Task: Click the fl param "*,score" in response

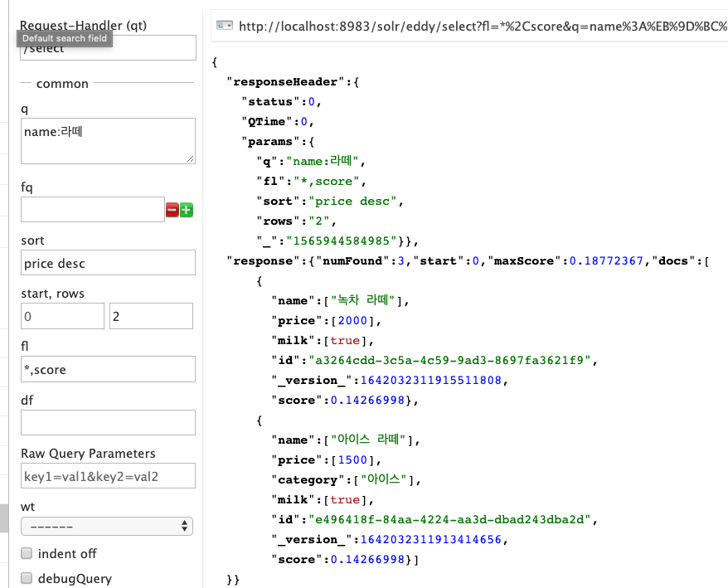Action: [x=327, y=181]
